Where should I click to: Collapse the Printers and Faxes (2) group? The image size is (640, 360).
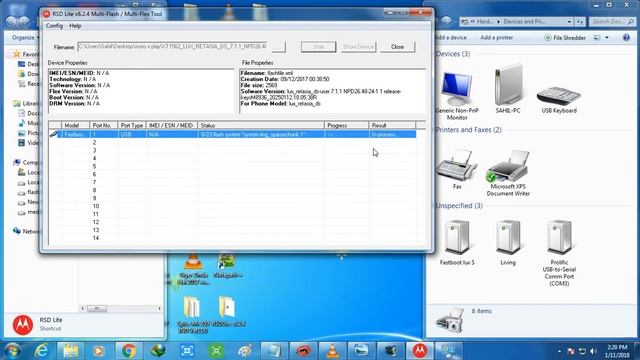(x=469, y=130)
